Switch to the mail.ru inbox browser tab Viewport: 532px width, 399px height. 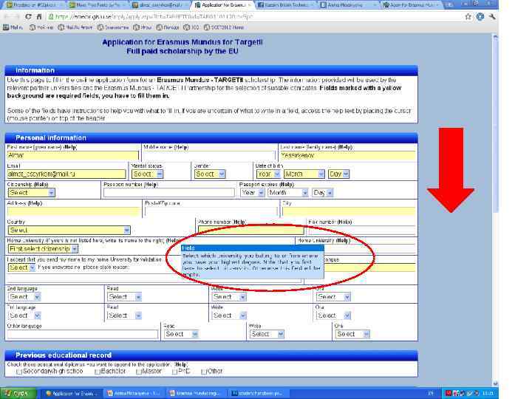click(160, 4)
